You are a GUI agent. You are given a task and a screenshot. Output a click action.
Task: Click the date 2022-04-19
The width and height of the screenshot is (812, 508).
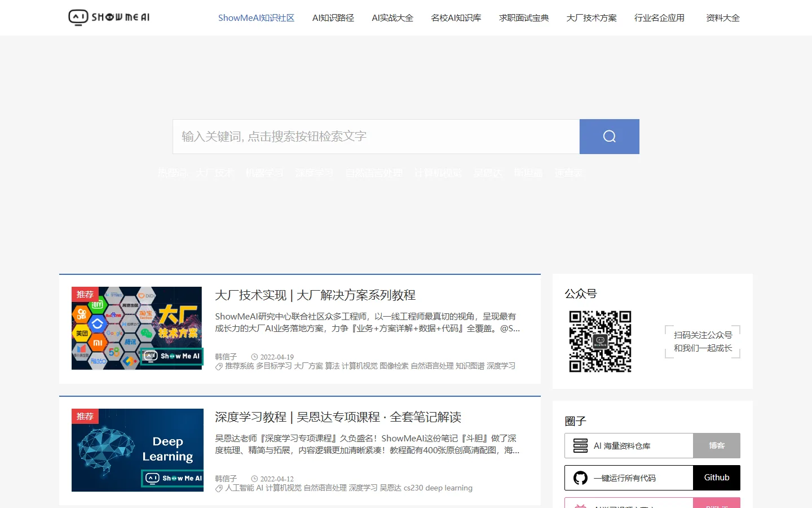(277, 357)
